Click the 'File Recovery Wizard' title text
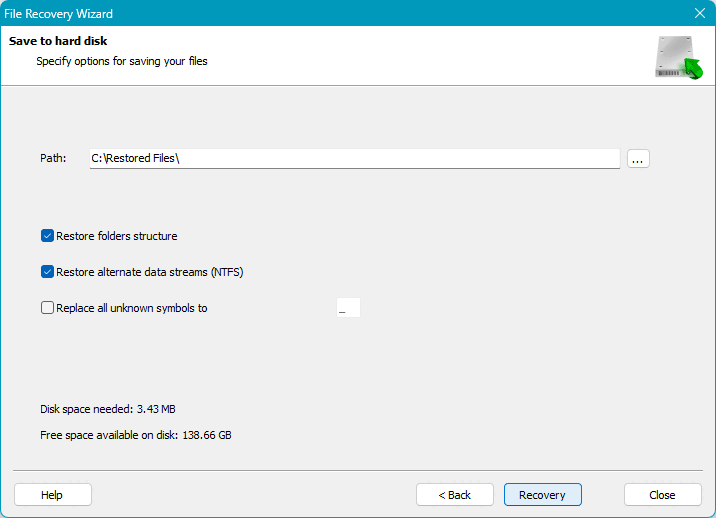The image size is (716, 518). [x=58, y=14]
